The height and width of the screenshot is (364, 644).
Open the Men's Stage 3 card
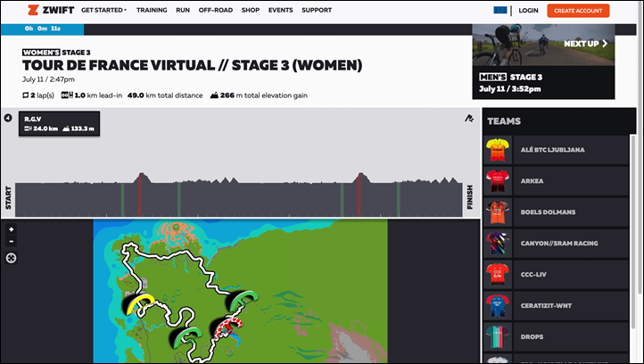[x=543, y=83]
